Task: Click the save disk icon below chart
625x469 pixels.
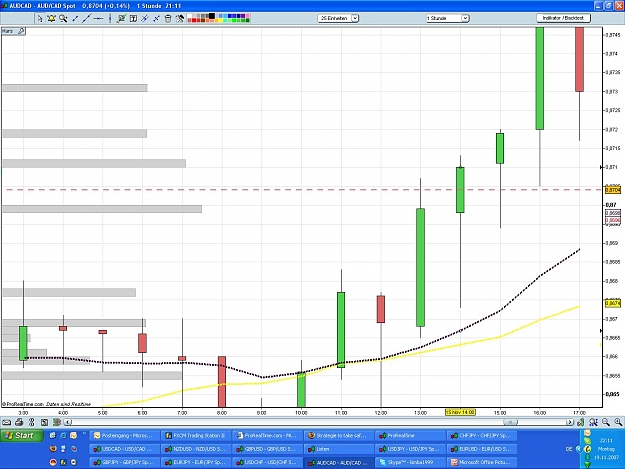Action: click(x=44, y=422)
